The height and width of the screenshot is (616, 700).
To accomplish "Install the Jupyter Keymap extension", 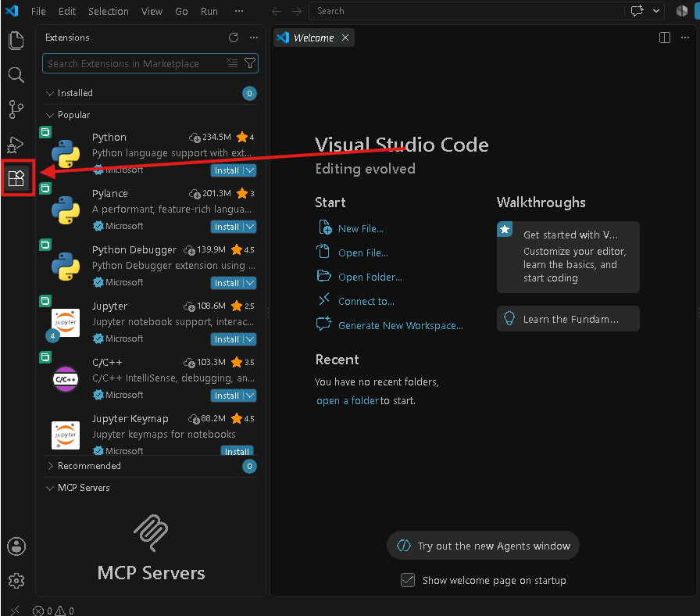I will [x=237, y=451].
